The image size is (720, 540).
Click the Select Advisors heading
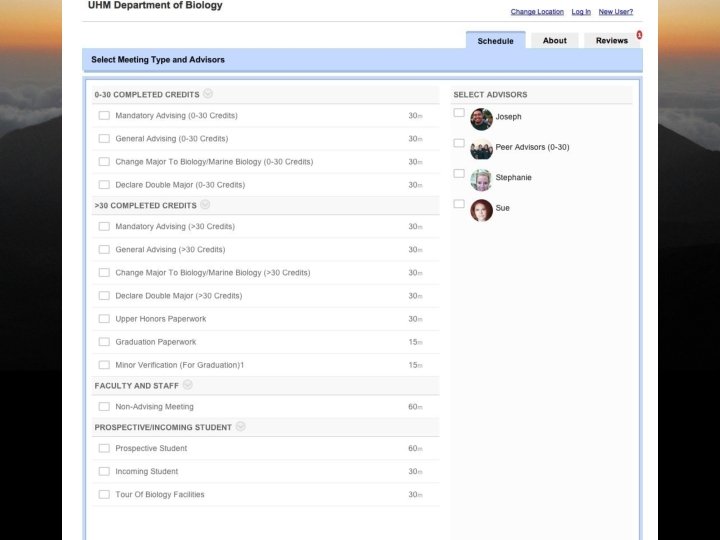pos(490,95)
